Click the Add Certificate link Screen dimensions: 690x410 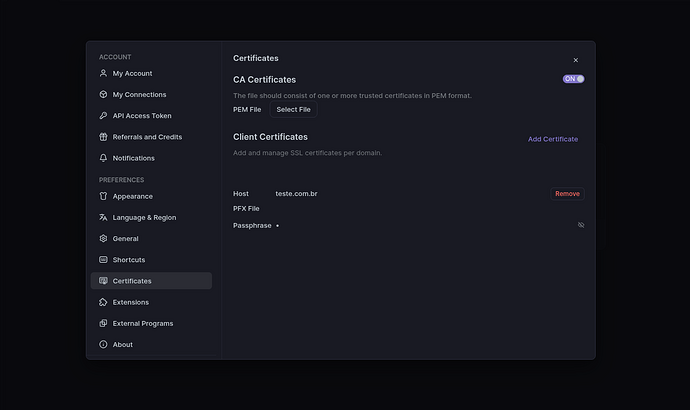tap(552, 139)
